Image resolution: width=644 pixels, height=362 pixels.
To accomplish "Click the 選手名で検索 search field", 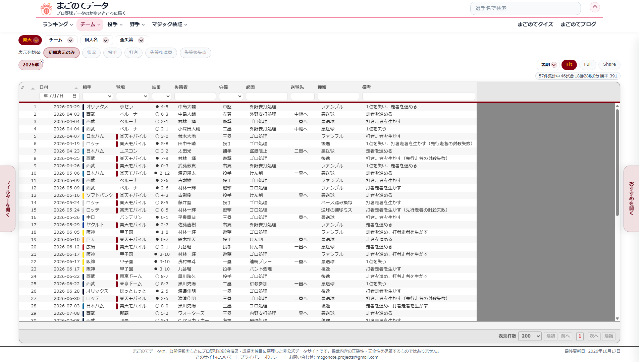I will [x=525, y=8].
